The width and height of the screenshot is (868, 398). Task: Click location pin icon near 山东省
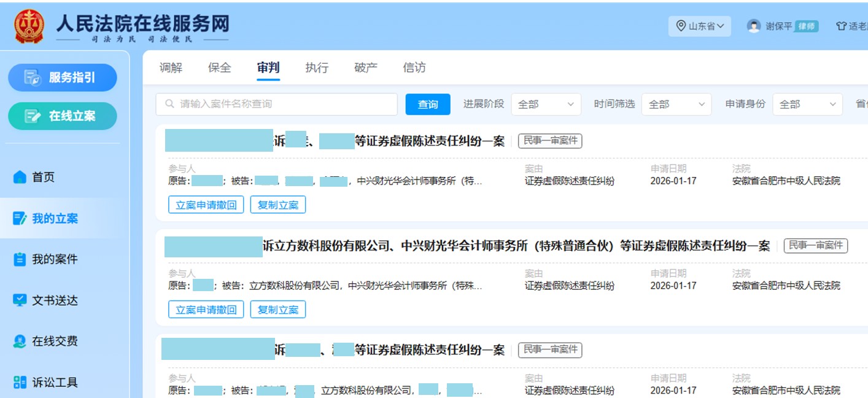[x=680, y=26]
